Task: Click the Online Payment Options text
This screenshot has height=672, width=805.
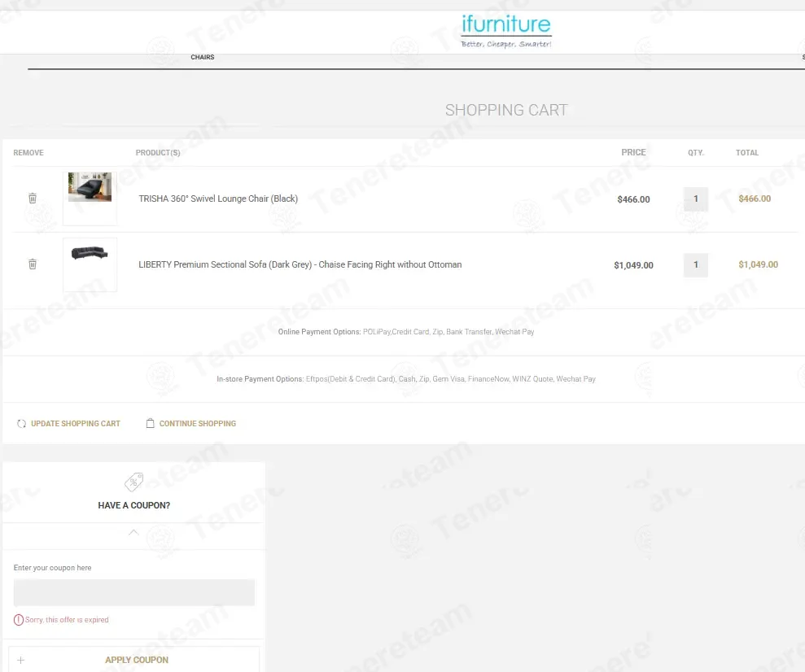Action: [x=406, y=332]
